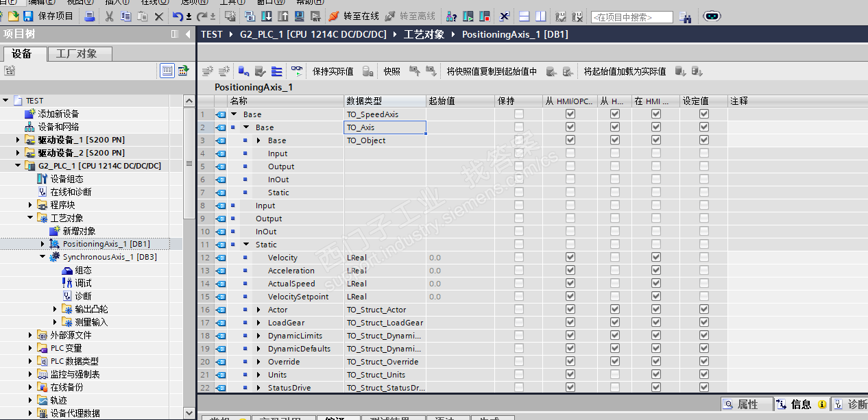This screenshot has height=420, width=868.
Task: Expand the DynamicLimits structure row
Action: coord(259,336)
